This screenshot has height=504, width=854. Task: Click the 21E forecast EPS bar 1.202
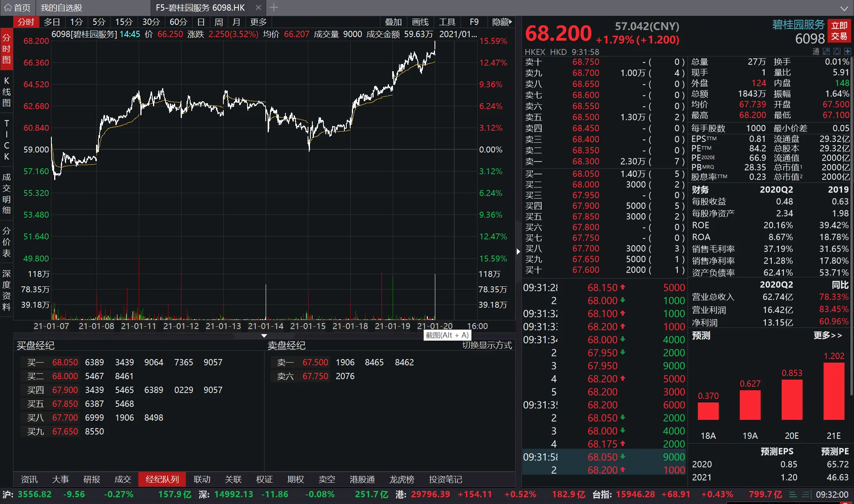(x=834, y=391)
